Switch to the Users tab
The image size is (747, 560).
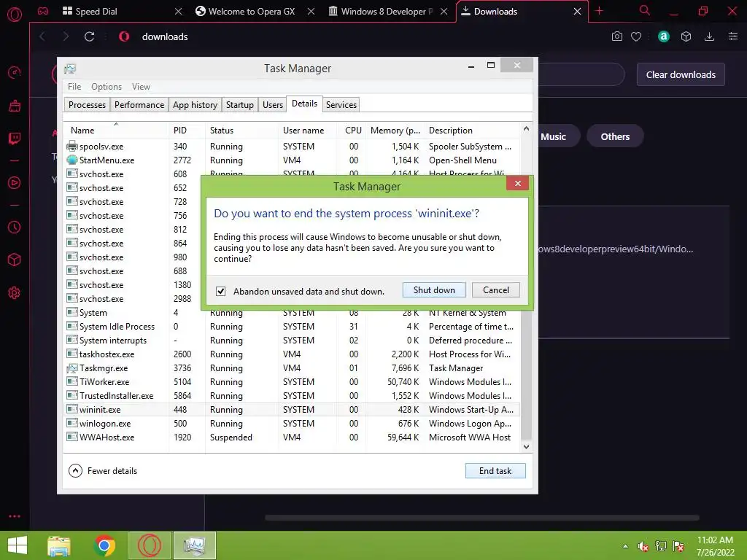coord(273,105)
